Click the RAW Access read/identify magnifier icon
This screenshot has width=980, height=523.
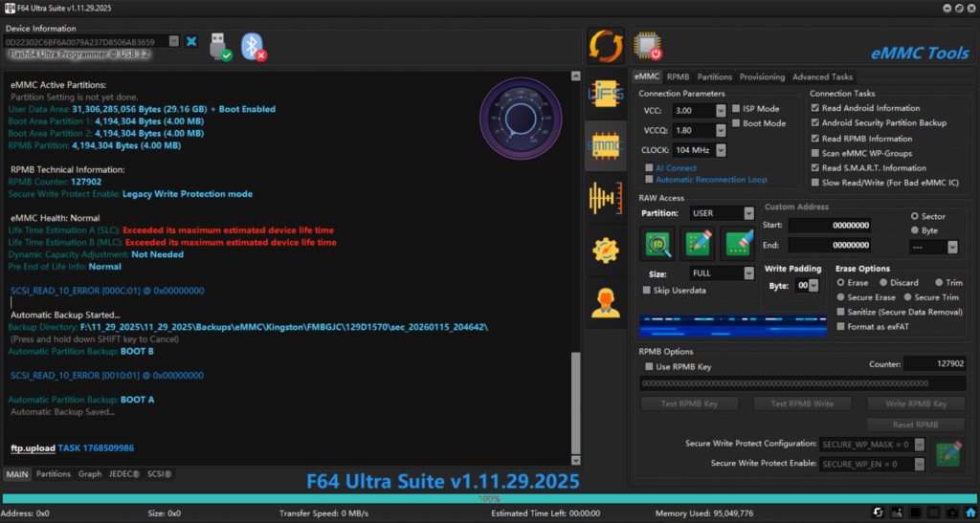[x=657, y=244]
